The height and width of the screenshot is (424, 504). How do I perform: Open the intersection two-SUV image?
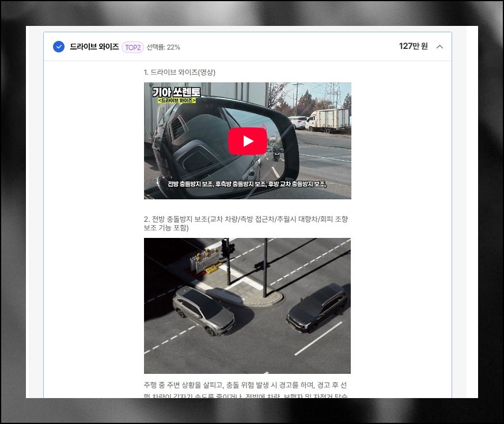[247, 306]
